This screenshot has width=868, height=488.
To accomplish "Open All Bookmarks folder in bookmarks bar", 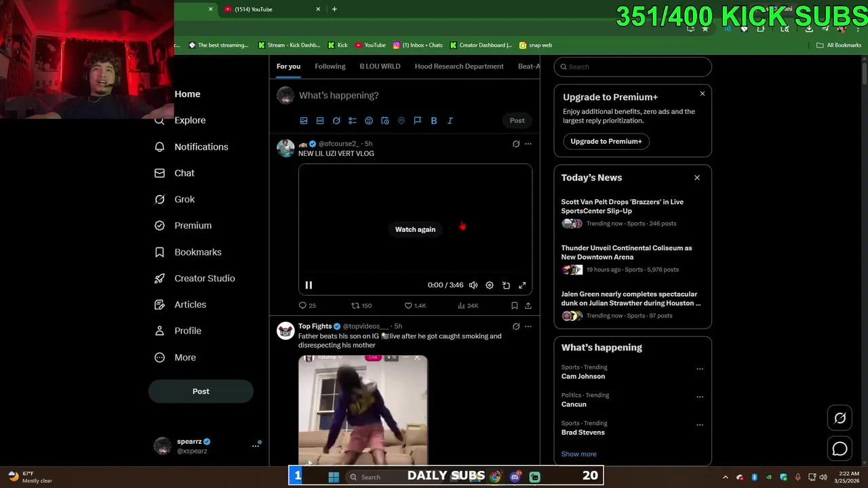I will pos(839,45).
